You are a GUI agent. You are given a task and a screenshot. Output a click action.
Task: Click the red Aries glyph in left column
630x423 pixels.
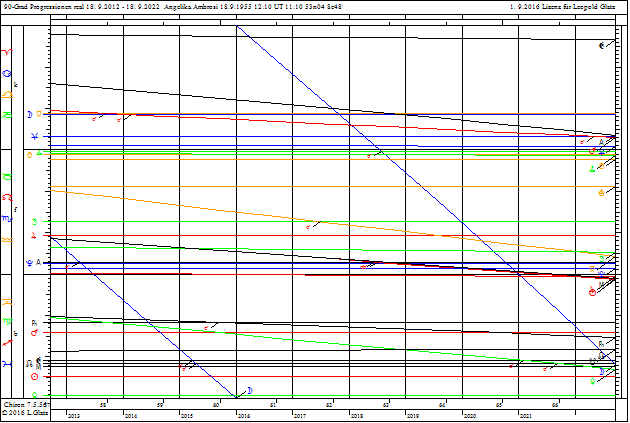9,52
